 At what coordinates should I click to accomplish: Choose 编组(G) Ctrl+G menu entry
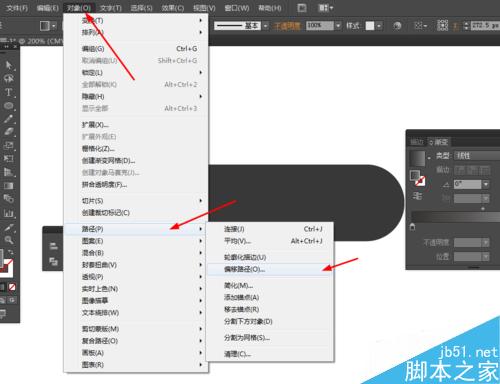coord(136,49)
